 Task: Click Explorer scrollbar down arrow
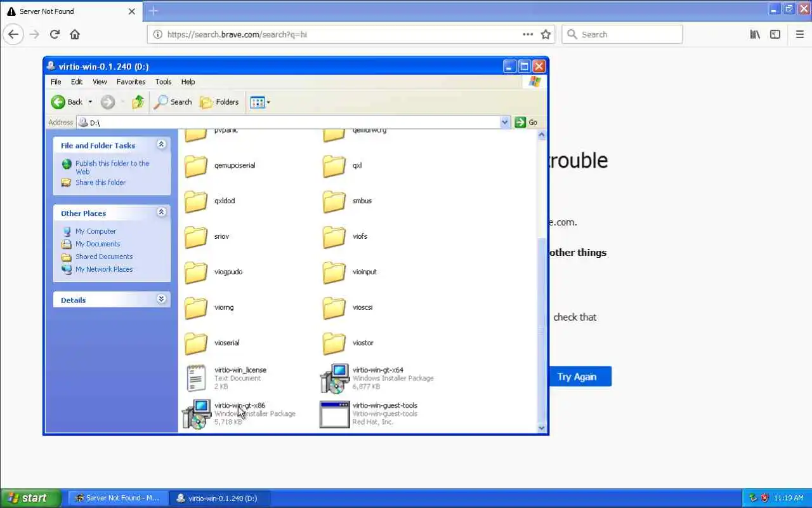pyautogui.click(x=542, y=428)
